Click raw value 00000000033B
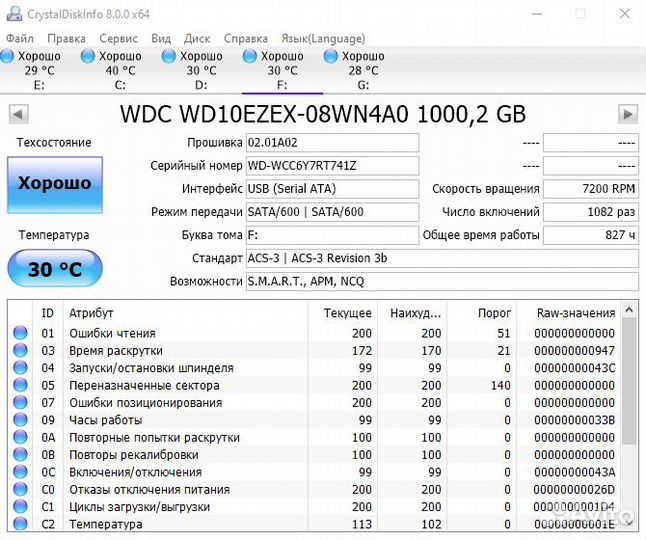The width and height of the screenshot is (646, 540). pos(574,420)
